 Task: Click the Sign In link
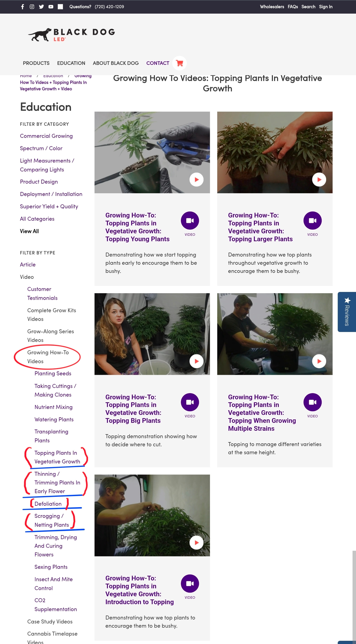coord(326,7)
